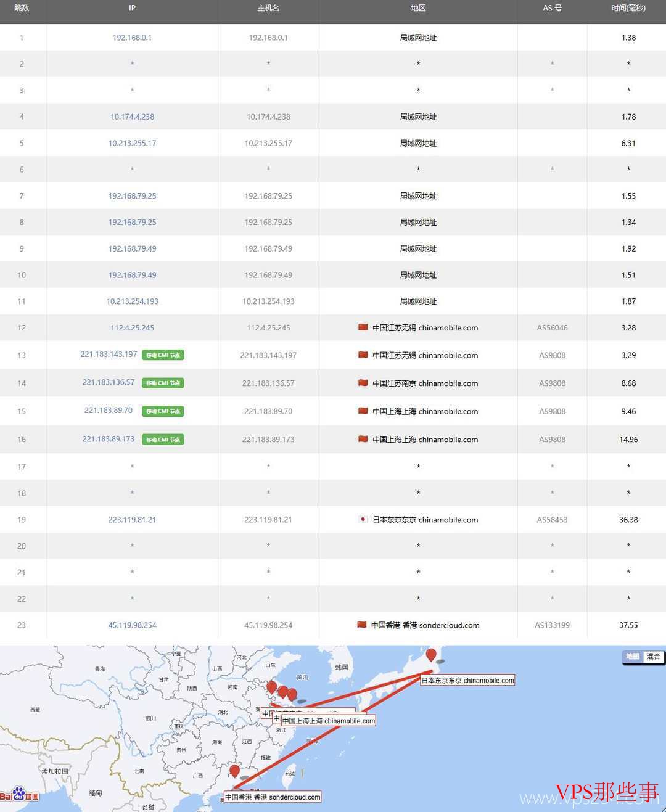Open IP link 45.119.98.254 in IP column

[x=132, y=625]
